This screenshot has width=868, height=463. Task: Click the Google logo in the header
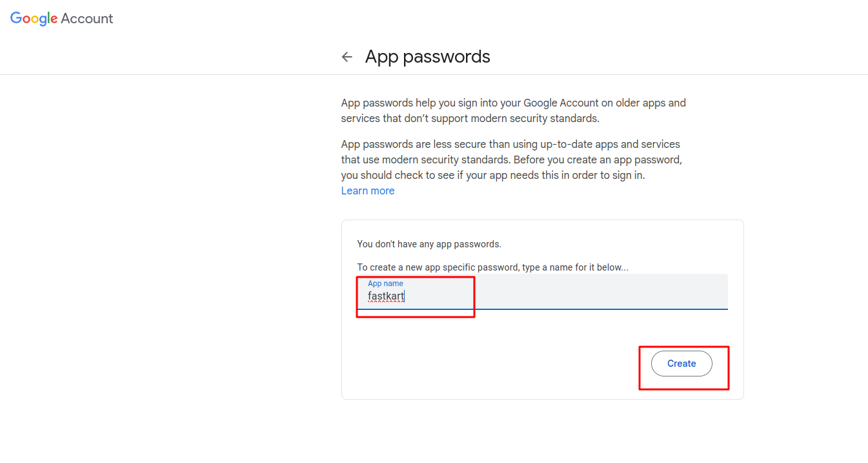pos(34,19)
